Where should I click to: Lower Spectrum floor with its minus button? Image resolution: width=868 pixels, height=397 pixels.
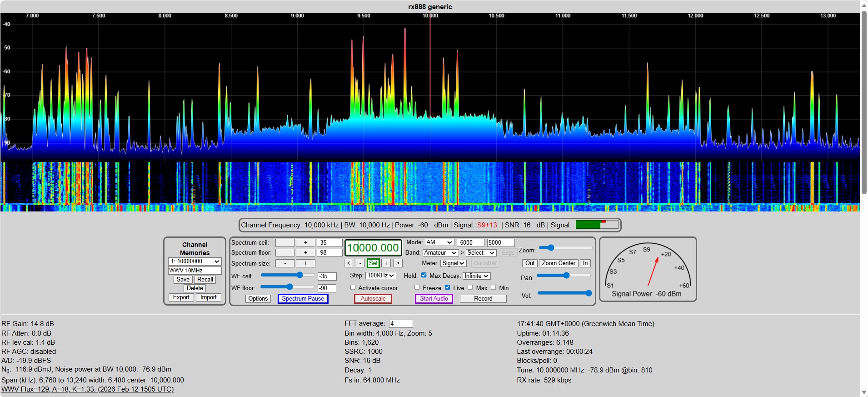pos(285,253)
